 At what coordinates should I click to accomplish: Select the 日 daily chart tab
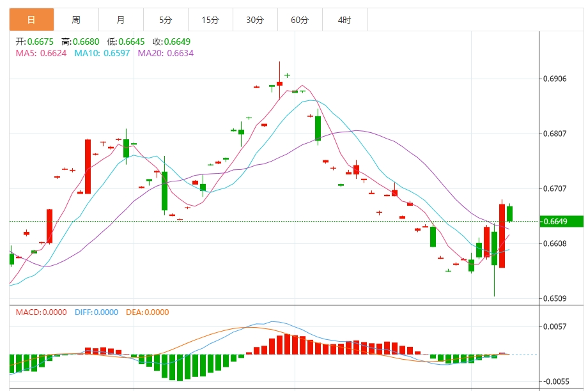click(31, 20)
